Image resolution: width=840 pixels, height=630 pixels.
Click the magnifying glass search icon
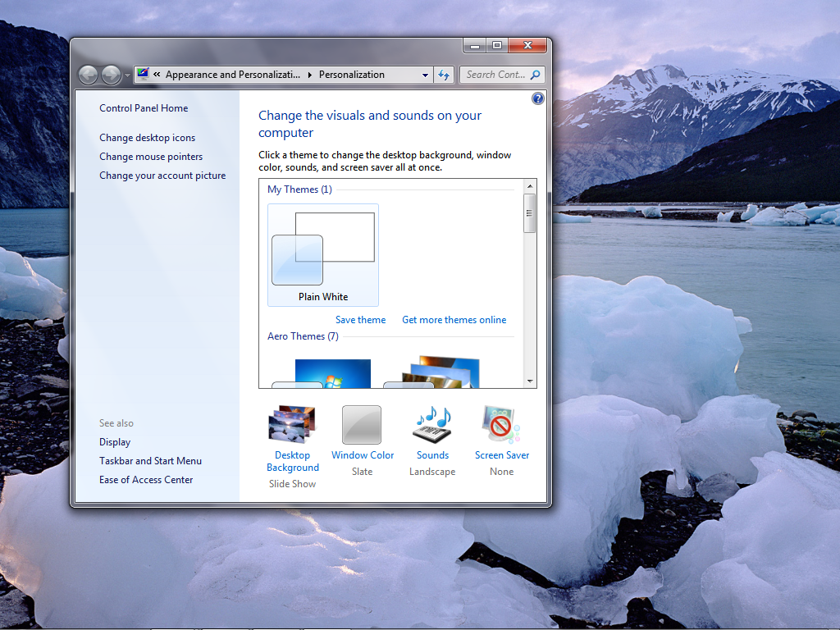point(536,75)
